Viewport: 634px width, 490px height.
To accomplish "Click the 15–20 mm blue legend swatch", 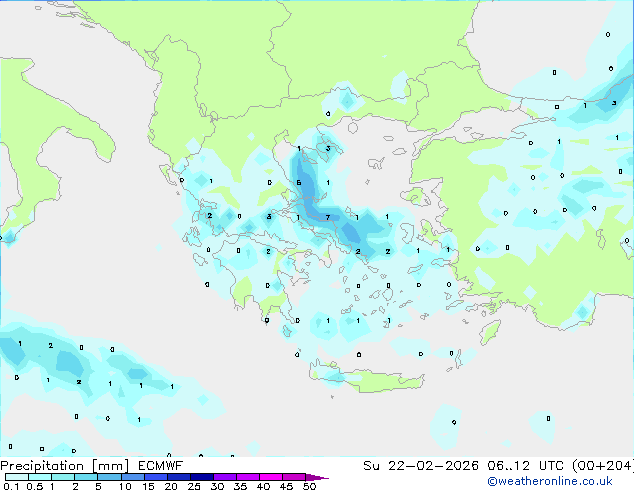I will coord(155,477).
